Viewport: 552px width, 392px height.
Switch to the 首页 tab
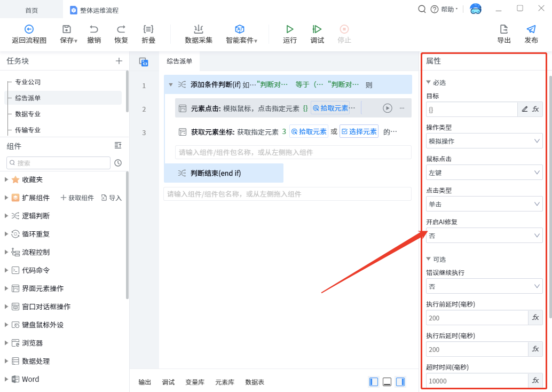point(31,10)
